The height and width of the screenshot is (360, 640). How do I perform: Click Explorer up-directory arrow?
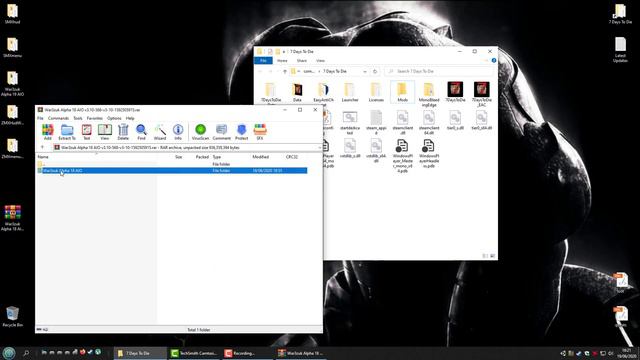[x=284, y=71]
